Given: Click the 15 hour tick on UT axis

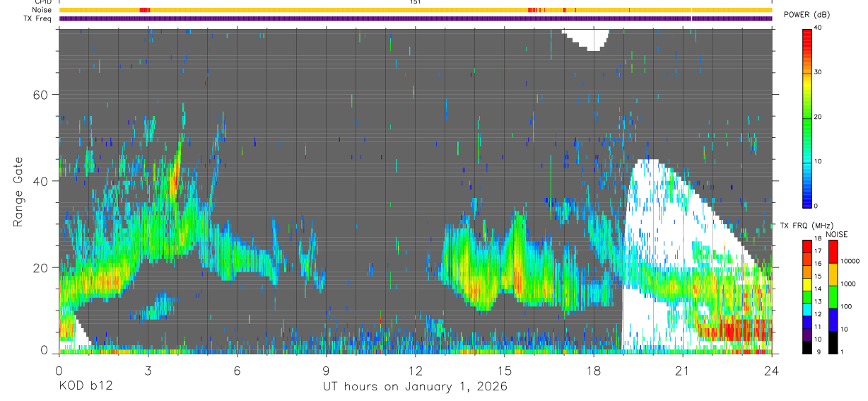Looking at the screenshot, I should point(504,371).
